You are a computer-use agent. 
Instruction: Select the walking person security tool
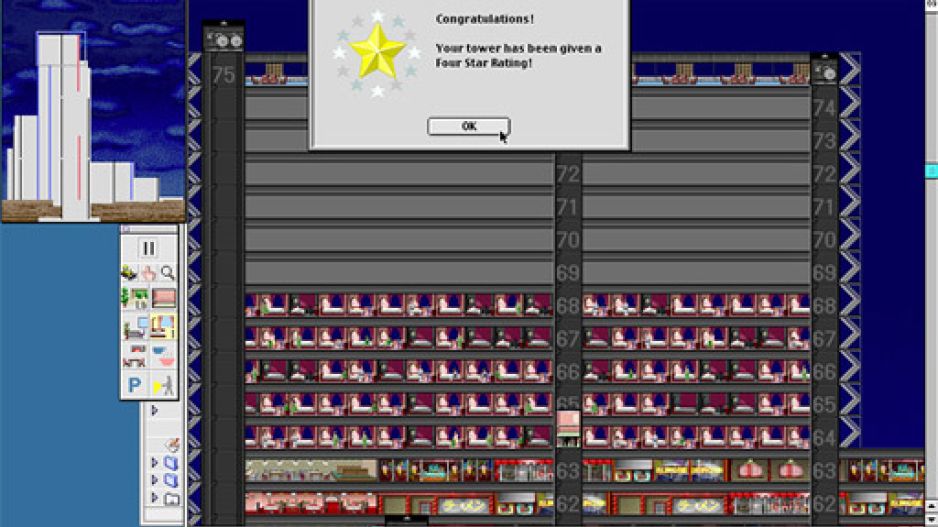[163, 386]
